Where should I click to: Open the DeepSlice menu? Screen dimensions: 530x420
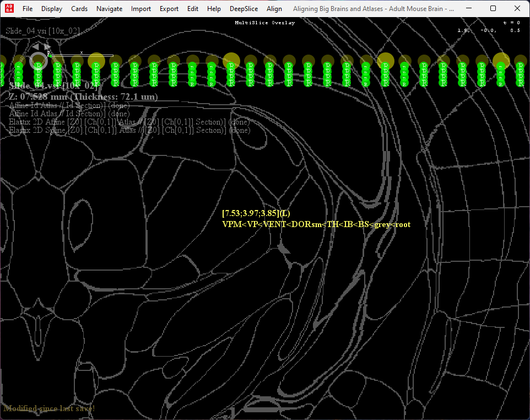pos(244,8)
